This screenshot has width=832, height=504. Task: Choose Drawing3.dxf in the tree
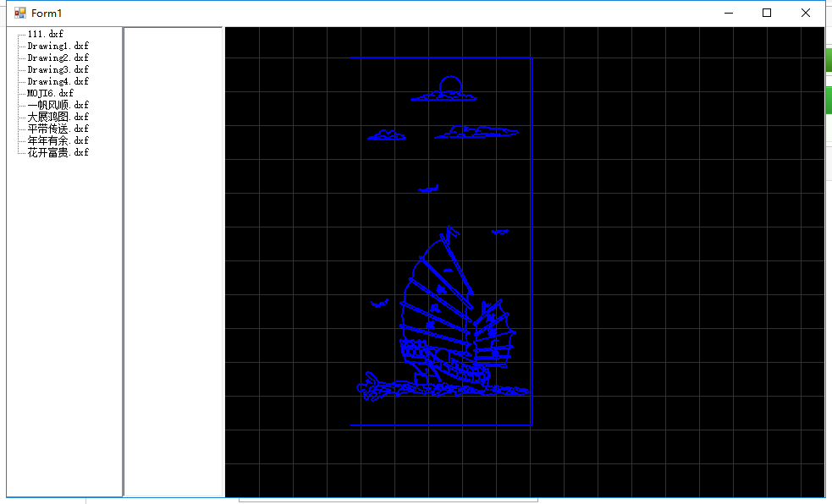[x=58, y=69]
